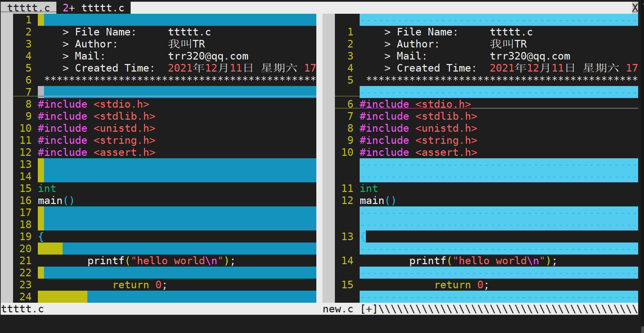The width and height of the screenshot is (644, 333).
Task: Click highlighted changed line 20 left pane
Action: 177,249
